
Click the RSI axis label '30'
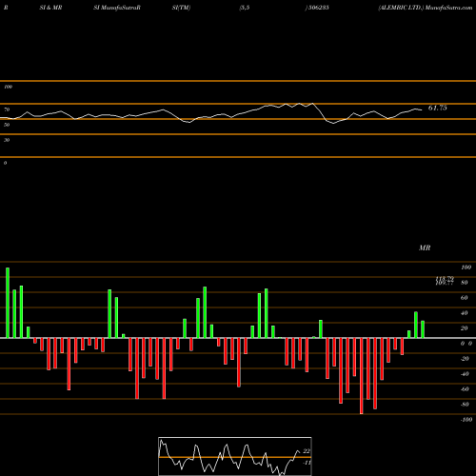click(7, 140)
